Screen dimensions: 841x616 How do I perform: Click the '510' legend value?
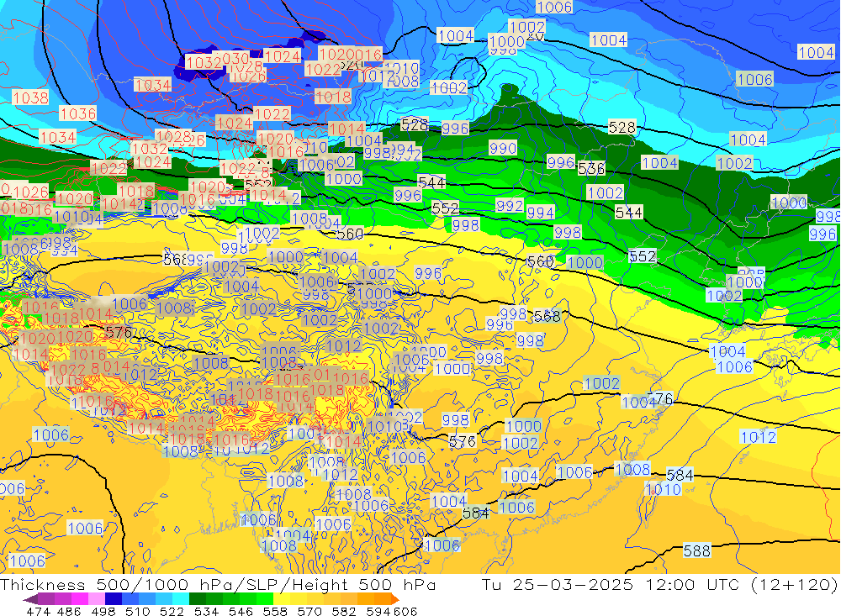click(x=138, y=611)
